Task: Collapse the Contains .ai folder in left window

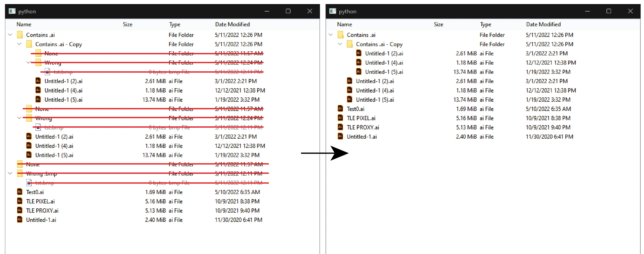Action: (x=10, y=35)
